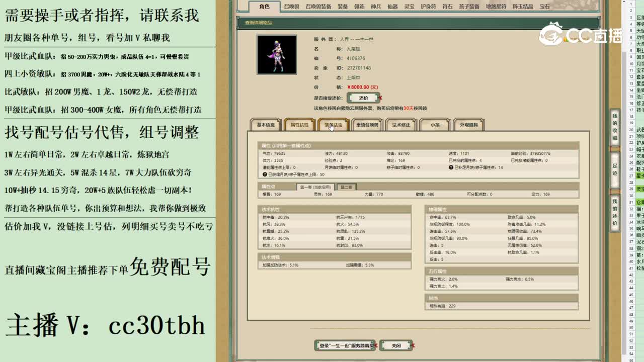
Task: Select the 第一套(当前启用) attribute set
Action: click(x=315, y=186)
